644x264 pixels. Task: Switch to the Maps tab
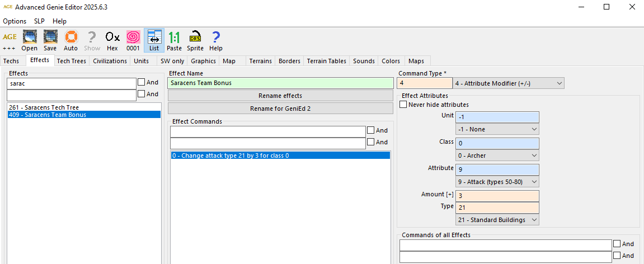click(416, 61)
